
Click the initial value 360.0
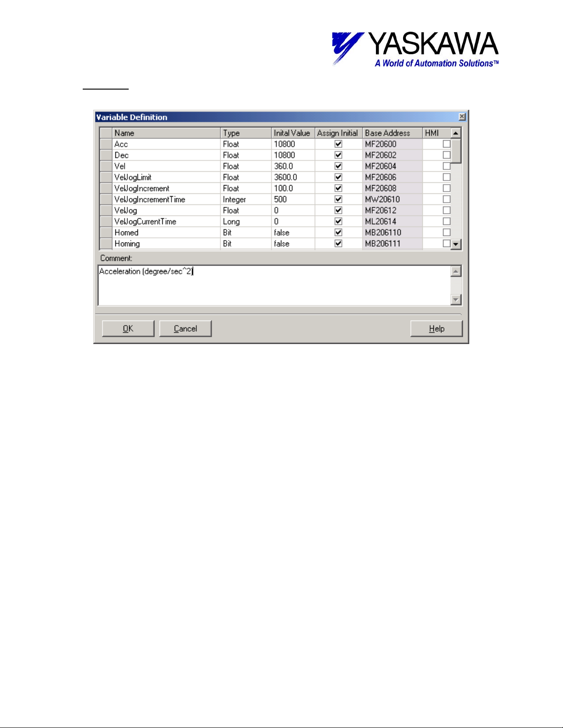coord(293,166)
